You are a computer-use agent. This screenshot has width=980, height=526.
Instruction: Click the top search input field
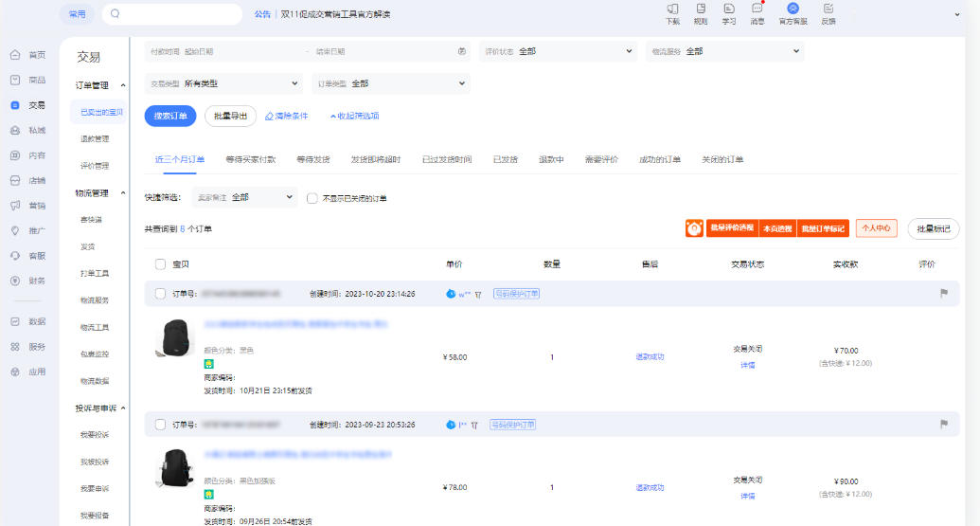pyautogui.click(x=175, y=14)
